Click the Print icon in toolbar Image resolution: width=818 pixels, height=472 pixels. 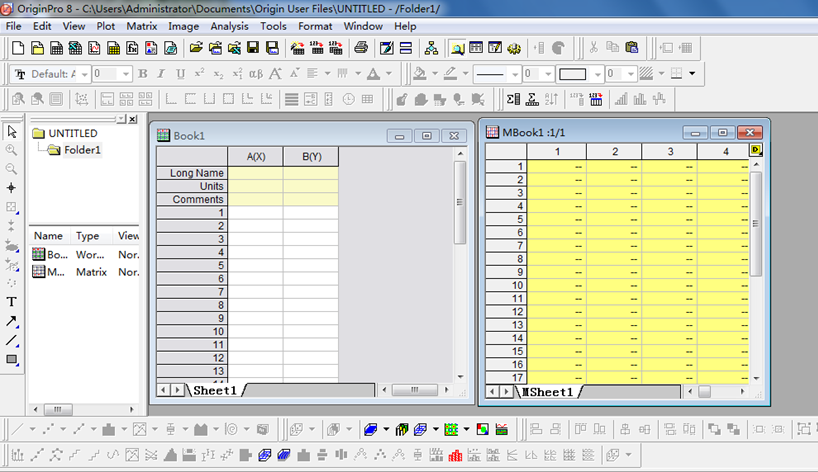click(x=360, y=48)
